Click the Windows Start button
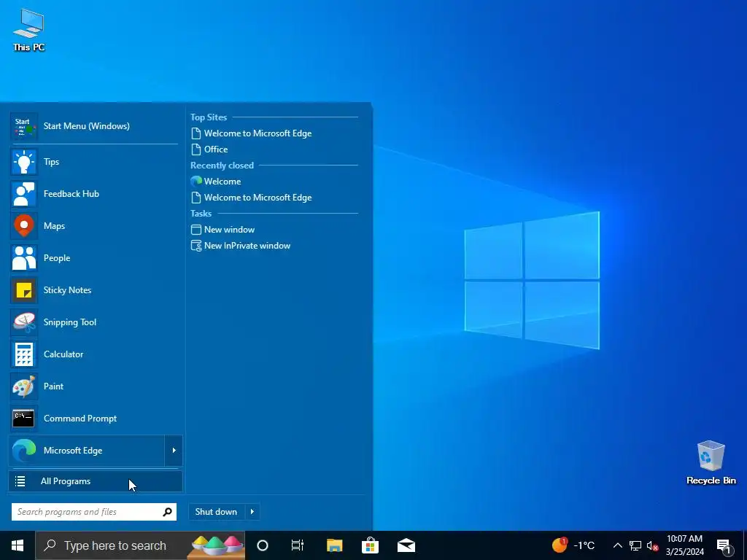Viewport: 747px width, 560px height. click(x=18, y=545)
